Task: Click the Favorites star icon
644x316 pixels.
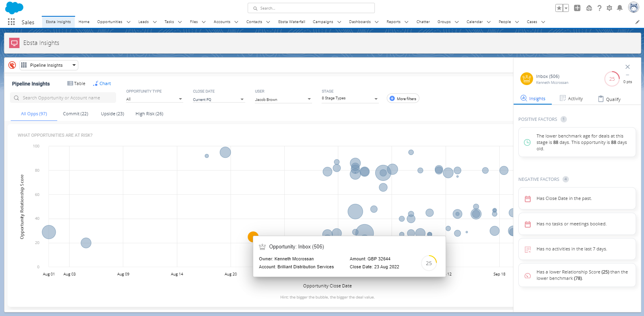Action: pyautogui.click(x=559, y=8)
